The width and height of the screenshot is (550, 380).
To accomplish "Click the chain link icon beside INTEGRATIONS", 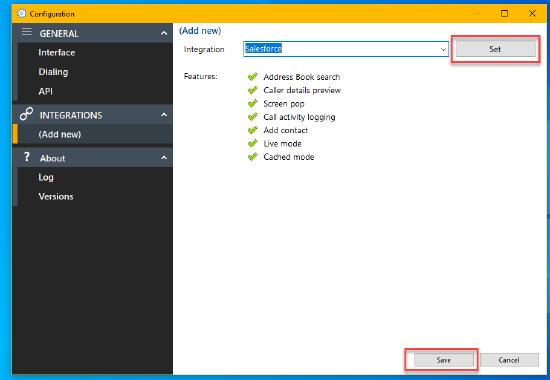I will (26, 114).
